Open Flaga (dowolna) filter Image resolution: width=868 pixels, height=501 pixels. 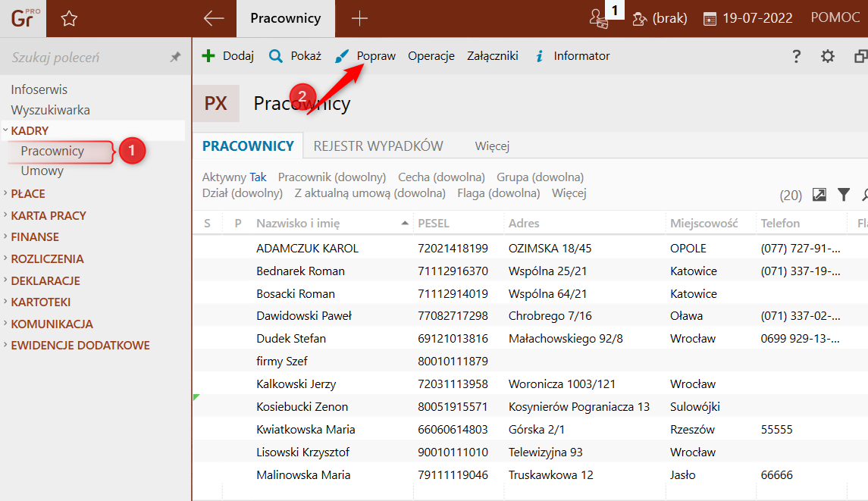click(499, 193)
